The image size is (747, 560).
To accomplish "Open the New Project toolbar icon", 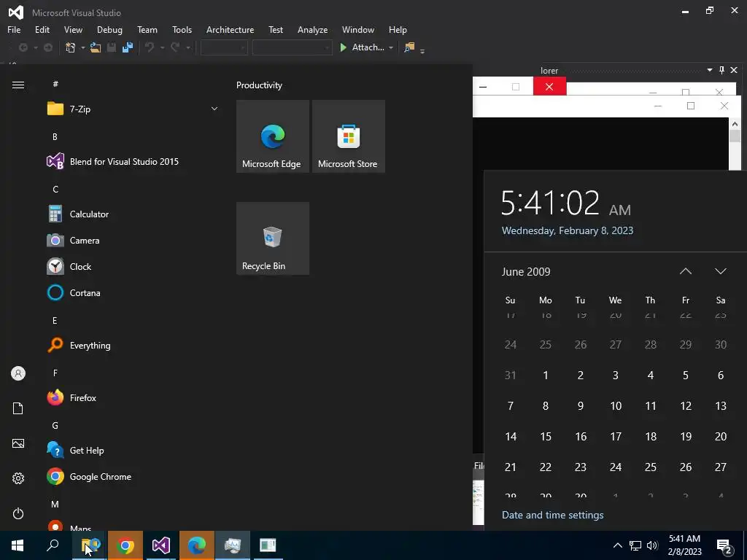I will coord(71,47).
